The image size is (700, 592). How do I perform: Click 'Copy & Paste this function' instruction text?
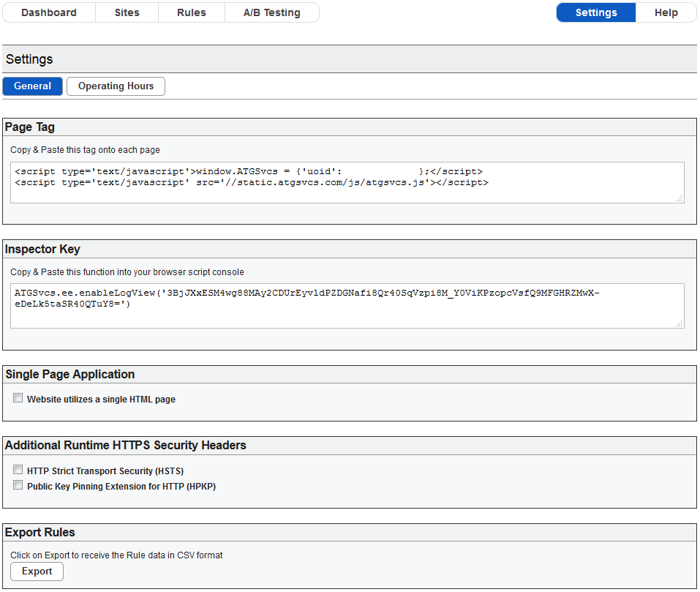(127, 272)
